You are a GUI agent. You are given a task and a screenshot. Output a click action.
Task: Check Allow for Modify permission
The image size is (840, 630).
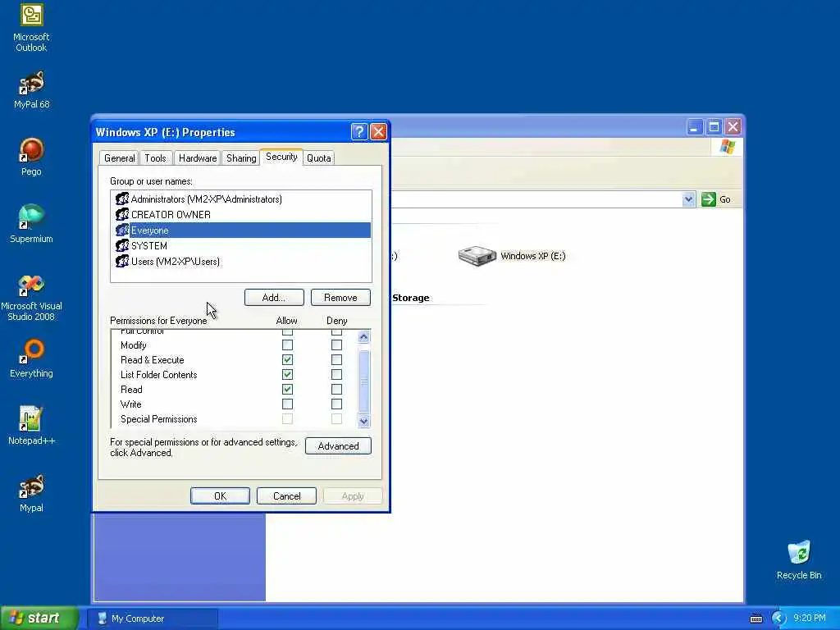pos(287,345)
